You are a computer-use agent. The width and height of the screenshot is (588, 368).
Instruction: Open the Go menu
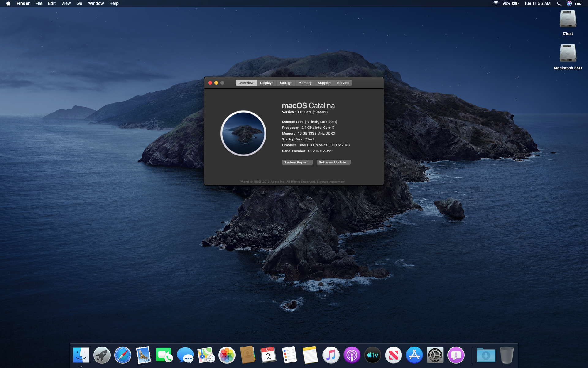click(x=79, y=3)
